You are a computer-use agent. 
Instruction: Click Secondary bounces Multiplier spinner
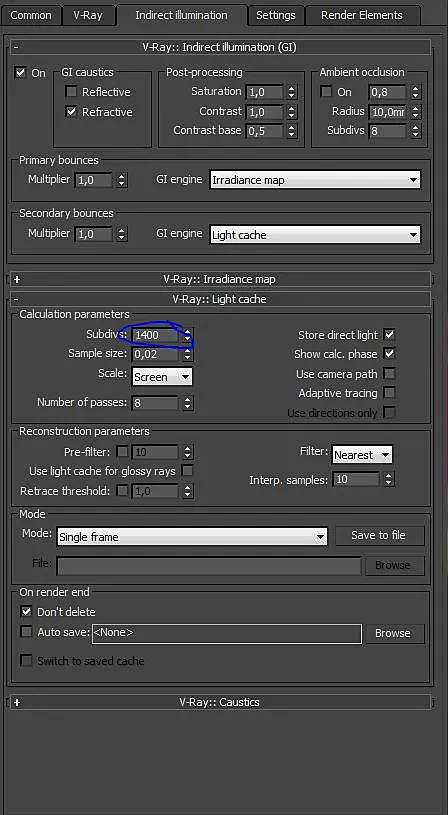pos(121,234)
